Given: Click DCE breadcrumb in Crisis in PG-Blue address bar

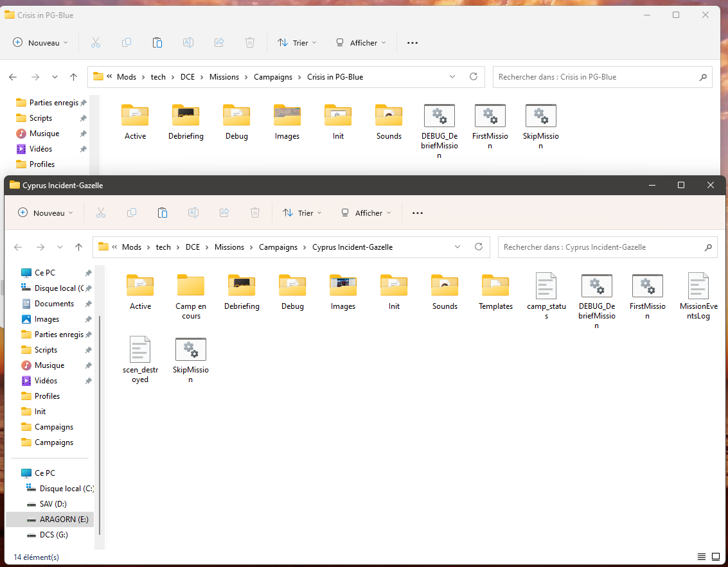Looking at the screenshot, I should tap(188, 77).
